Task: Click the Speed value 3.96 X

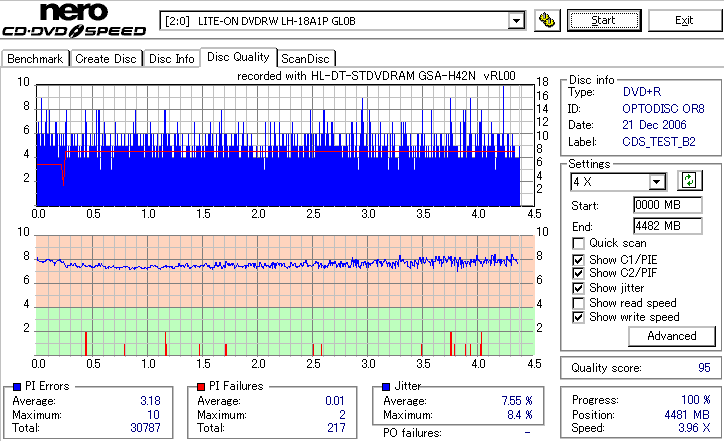Action: (694, 428)
